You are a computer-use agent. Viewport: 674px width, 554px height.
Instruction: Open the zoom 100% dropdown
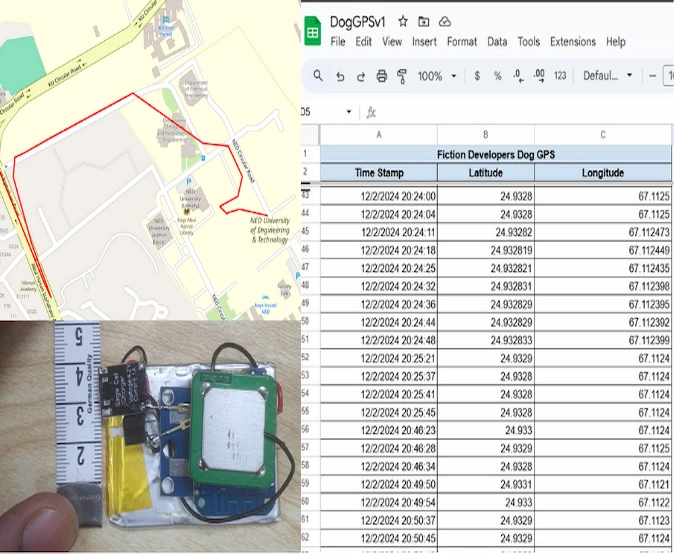(x=437, y=76)
